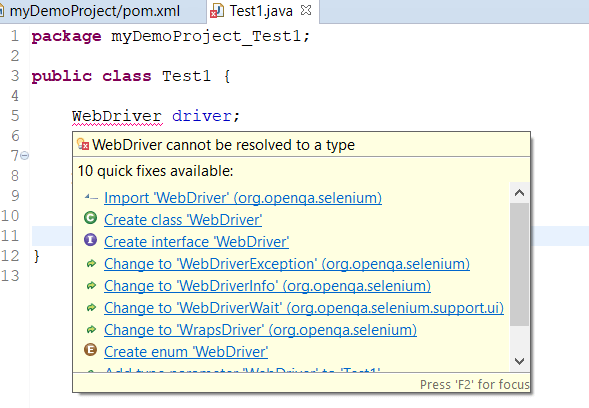Click the quick fixes scrollbar thumb
This screenshot has width=589, height=408.
pos(520,264)
